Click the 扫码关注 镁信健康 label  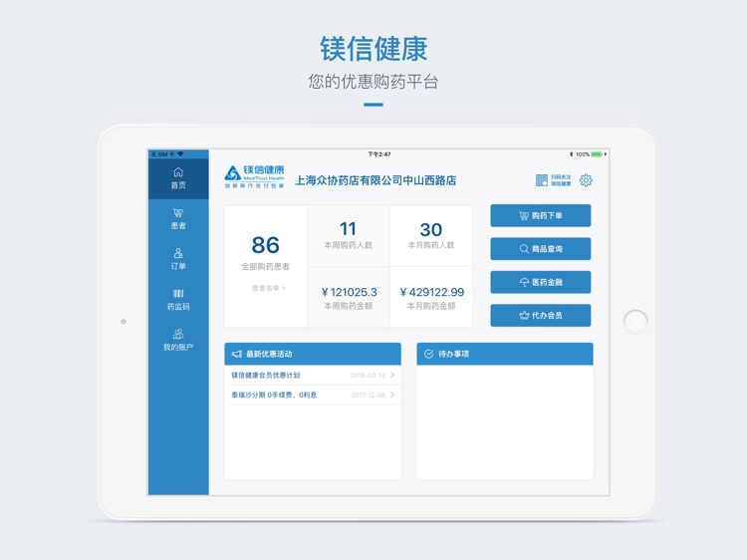(x=561, y=180)
